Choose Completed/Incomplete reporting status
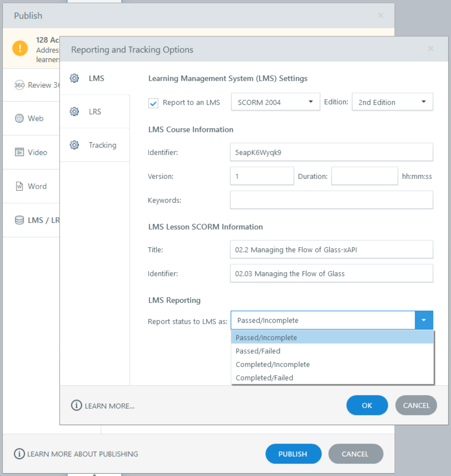Screen dimensions: 451x476 [x=332, y=364]
